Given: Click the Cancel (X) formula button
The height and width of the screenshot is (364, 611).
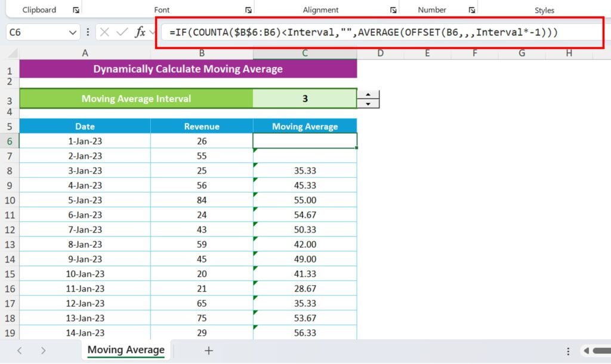Looking at the screenshot, I should (104, 32).
